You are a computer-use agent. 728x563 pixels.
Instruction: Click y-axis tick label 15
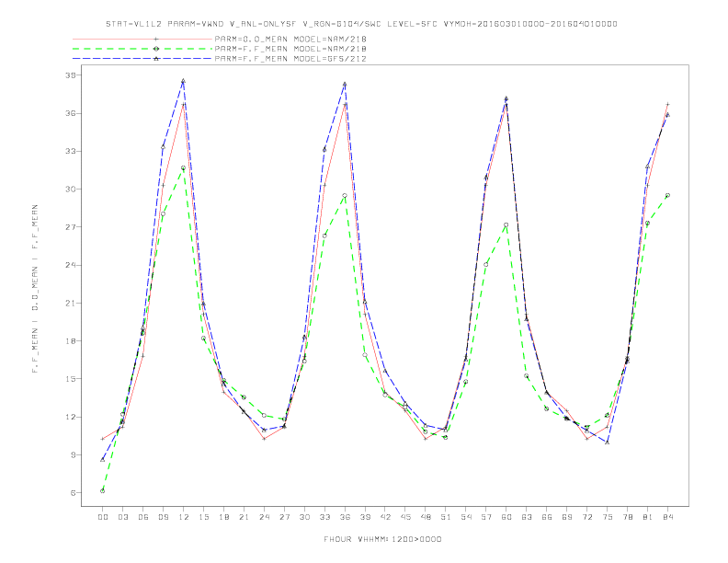pyautogui.click(x=70, y=379)
